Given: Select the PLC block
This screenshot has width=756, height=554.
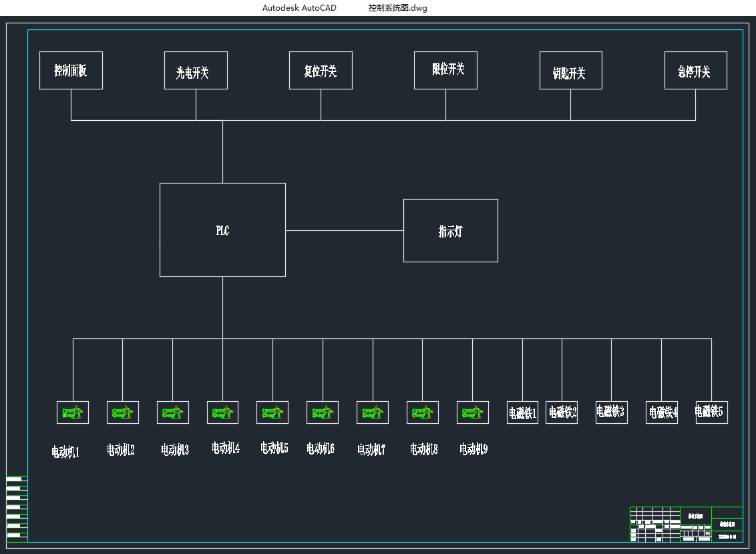Looking at the screenshot, I should [222, 230].
